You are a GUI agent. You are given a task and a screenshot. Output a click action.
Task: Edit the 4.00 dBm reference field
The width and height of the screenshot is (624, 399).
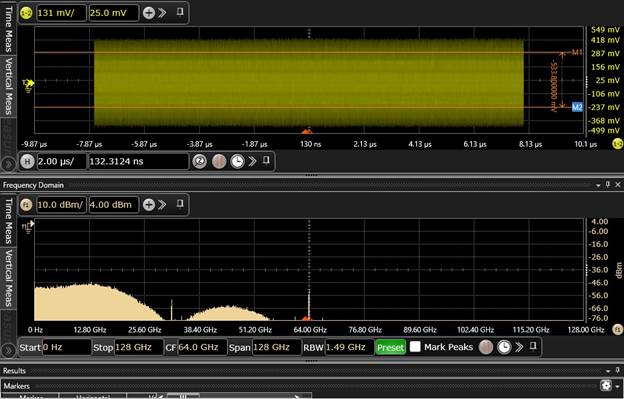pos(114,205)
